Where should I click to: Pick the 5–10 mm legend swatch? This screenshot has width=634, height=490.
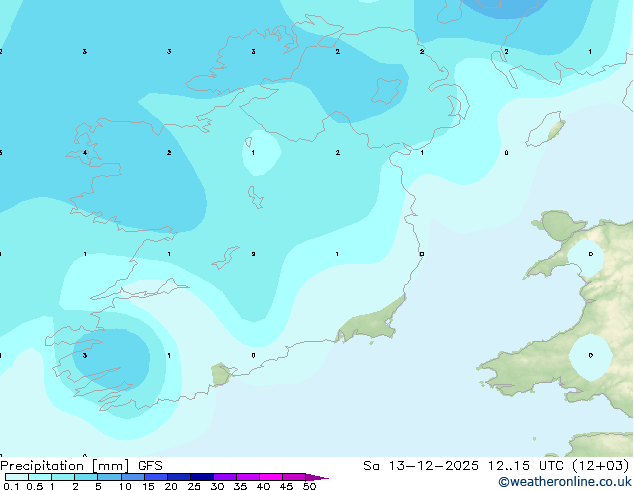pyautogui.click(x=109, y=477)
